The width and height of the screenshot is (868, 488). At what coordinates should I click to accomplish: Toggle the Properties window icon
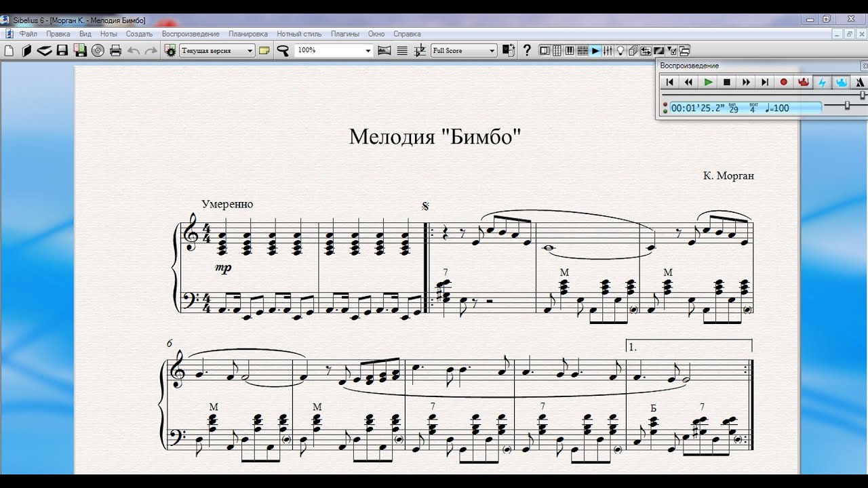[x=671, y=50]
